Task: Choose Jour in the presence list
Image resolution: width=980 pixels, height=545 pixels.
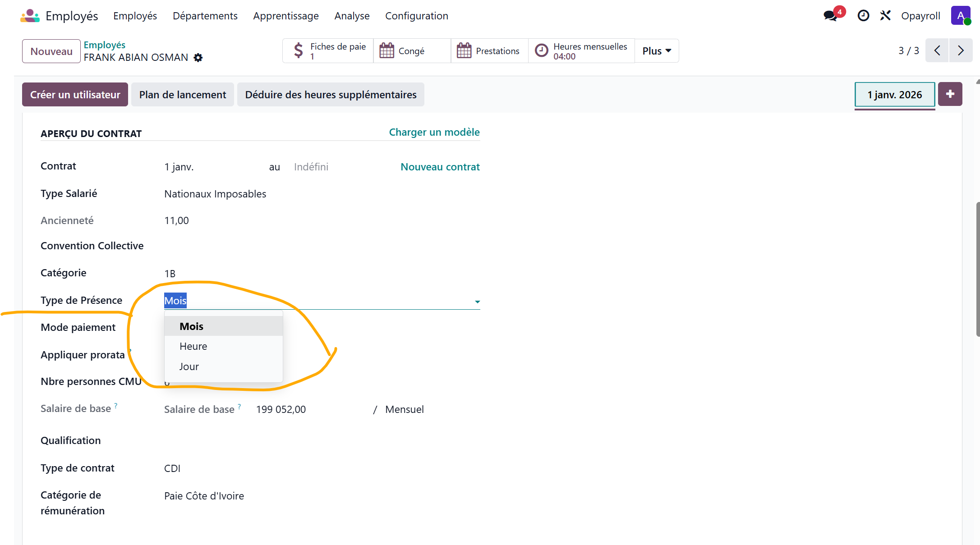Action: (189, 366)
